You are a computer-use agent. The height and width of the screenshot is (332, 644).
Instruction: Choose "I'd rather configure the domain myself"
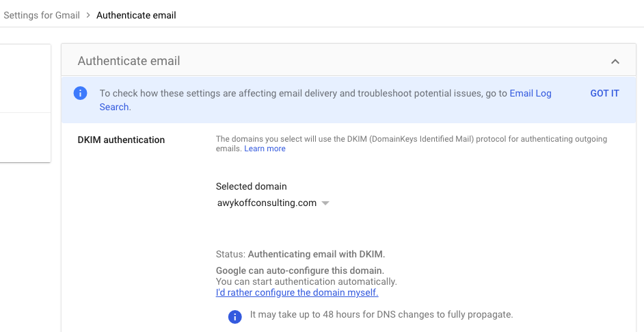coord(297,293)
